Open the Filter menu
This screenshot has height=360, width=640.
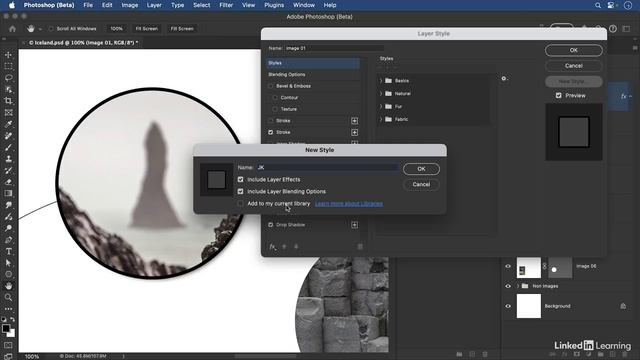(226, 5)
